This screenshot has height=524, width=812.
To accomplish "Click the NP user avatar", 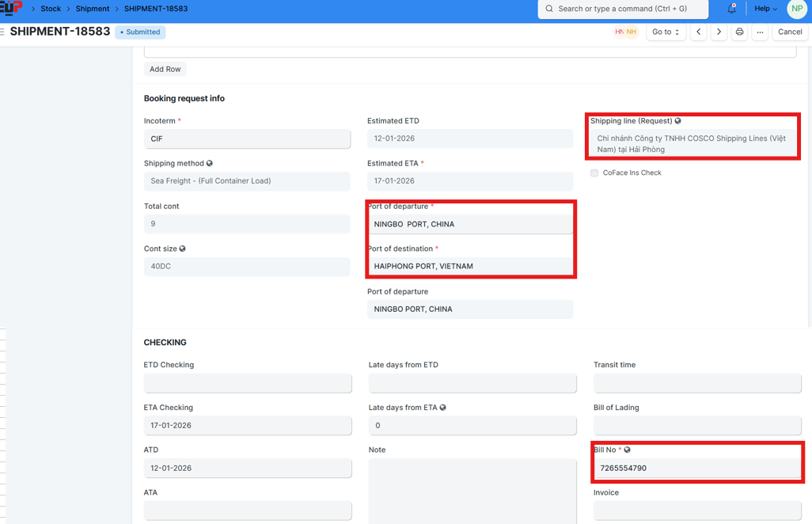I will [x=796, y=9].
